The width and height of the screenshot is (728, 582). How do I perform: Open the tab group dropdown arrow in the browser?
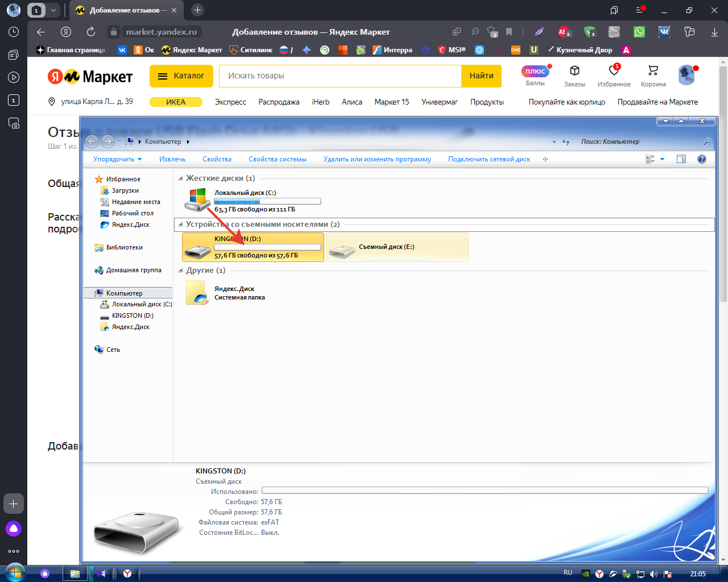click(53, 10)
